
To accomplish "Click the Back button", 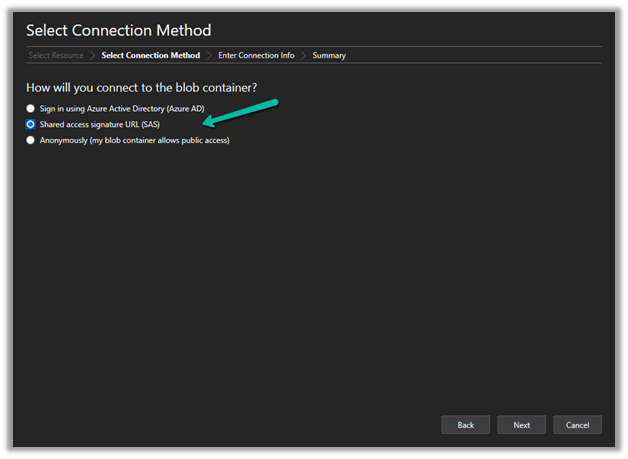I will pos(465,424).
